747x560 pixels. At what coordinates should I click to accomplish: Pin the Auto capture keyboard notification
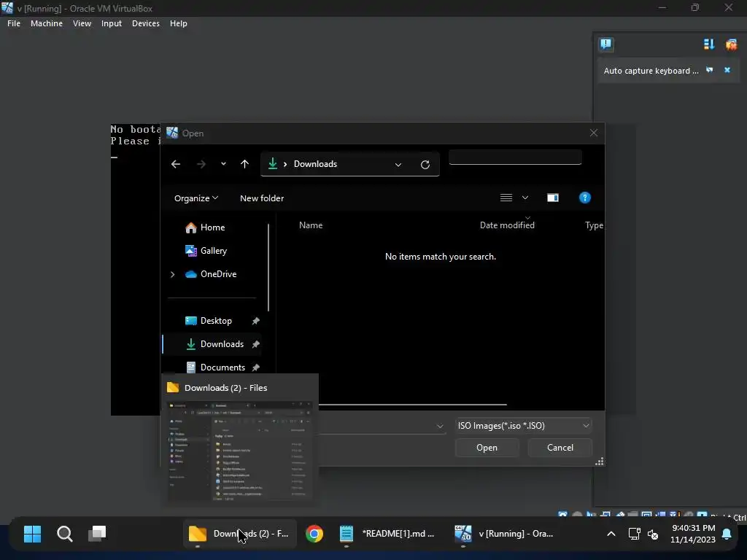709,70
